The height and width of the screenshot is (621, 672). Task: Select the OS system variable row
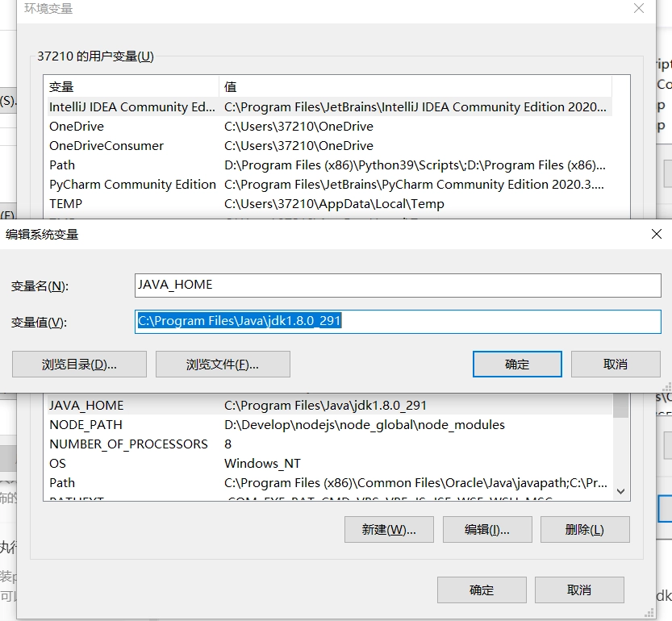pyautogui.click(x=330, y=463)
